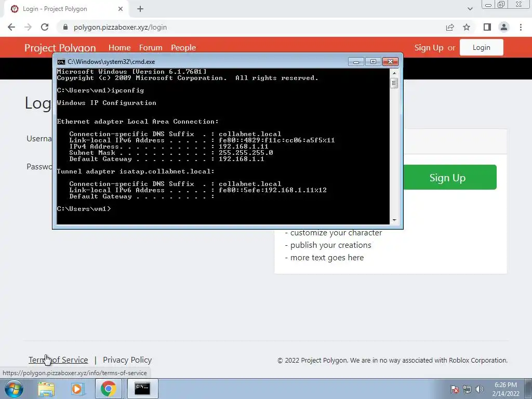Click the address bar URL
532x399 pixels.
pyautogui.click(x=120, y=27)
